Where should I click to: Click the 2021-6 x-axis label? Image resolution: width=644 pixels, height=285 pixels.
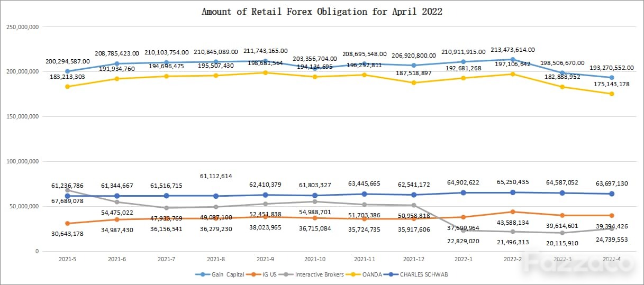[117, 260]
